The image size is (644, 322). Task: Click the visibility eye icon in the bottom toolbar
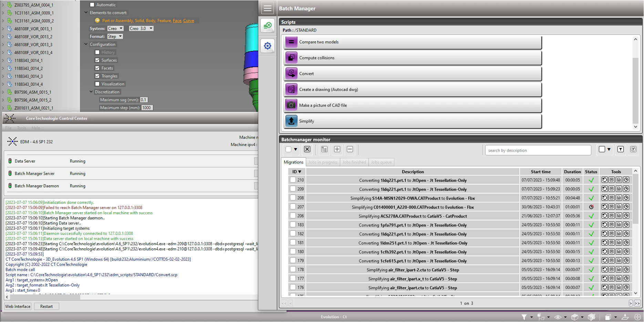coord(559,317)
